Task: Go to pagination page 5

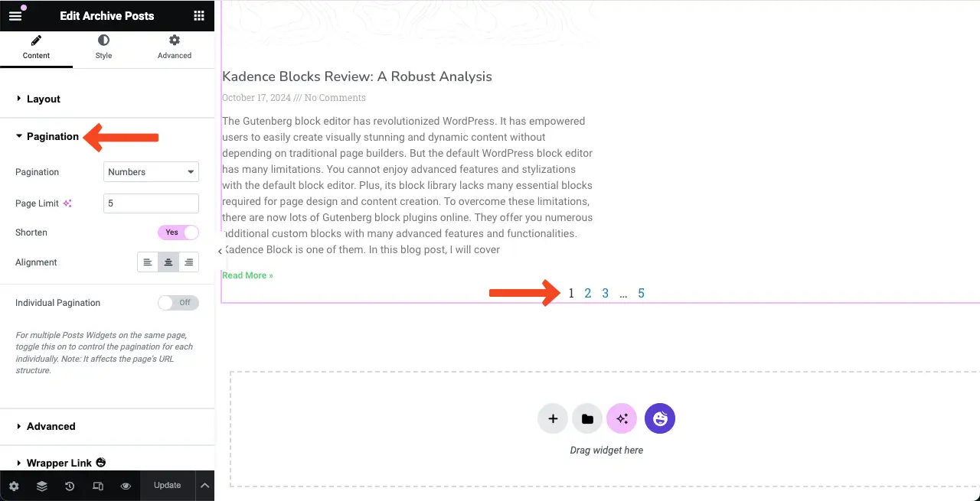Action: tap(641, 293)
